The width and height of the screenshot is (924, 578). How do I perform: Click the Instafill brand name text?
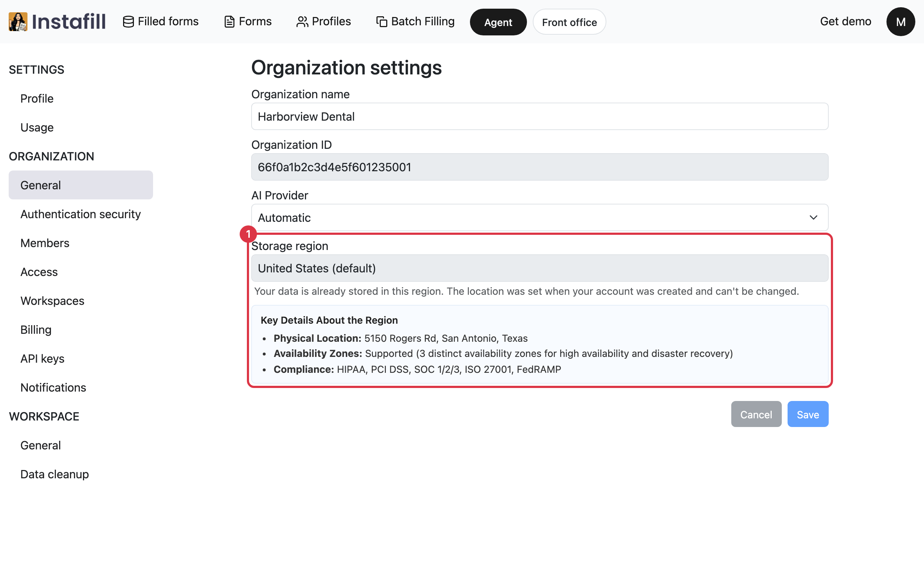click(69, 21)
